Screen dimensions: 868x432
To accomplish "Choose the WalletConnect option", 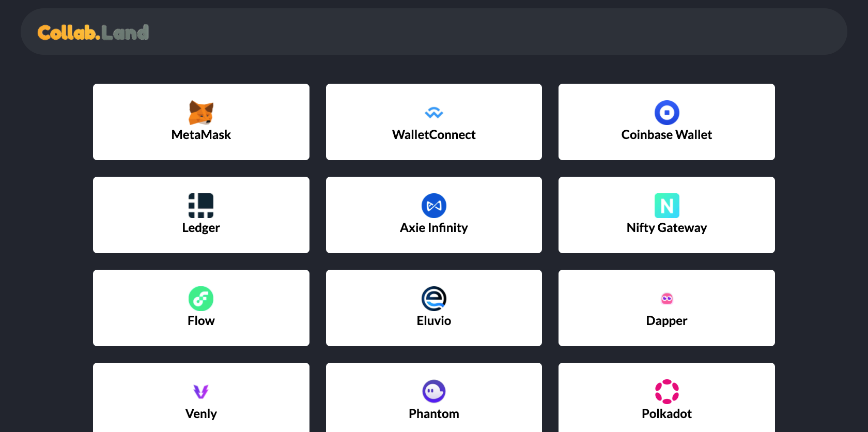I will pos(434,122).
